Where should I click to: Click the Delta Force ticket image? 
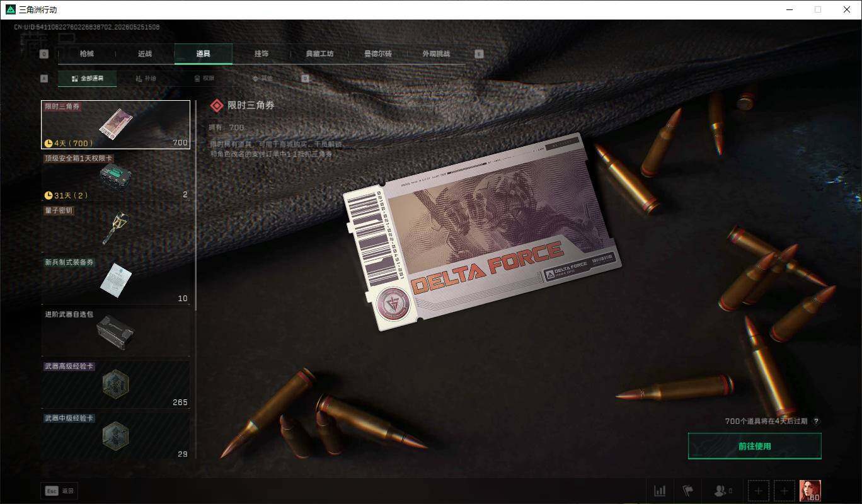483,232
